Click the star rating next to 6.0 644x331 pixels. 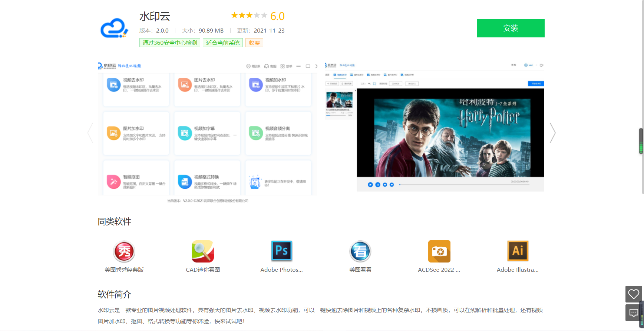(249, 15)
